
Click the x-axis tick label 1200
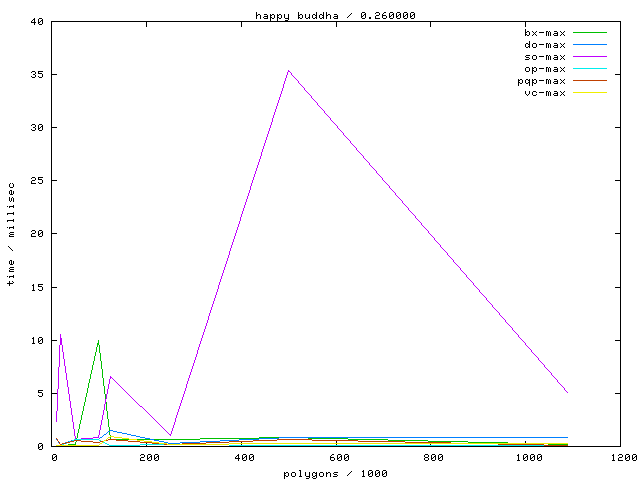click(622, 457)
